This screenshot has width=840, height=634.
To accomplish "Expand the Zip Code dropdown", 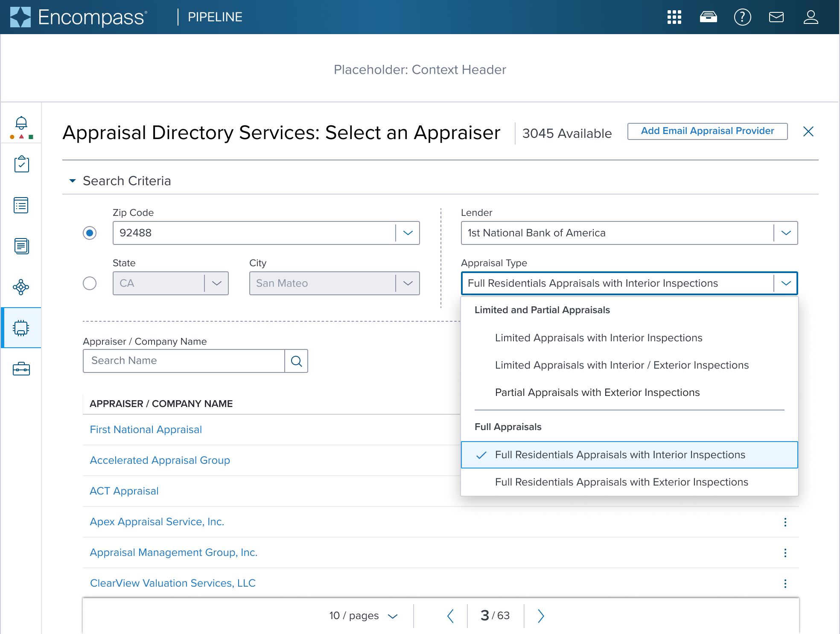I will coord(408,233).
